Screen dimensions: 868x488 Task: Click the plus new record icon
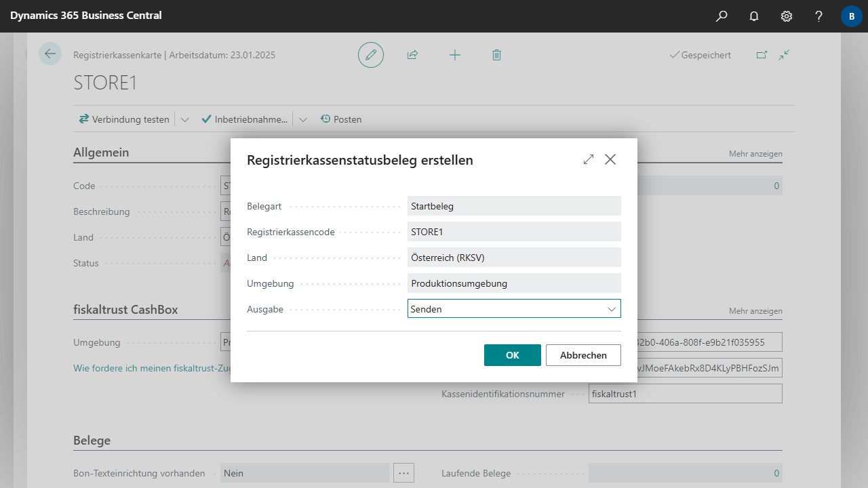[x=455, y=55]
